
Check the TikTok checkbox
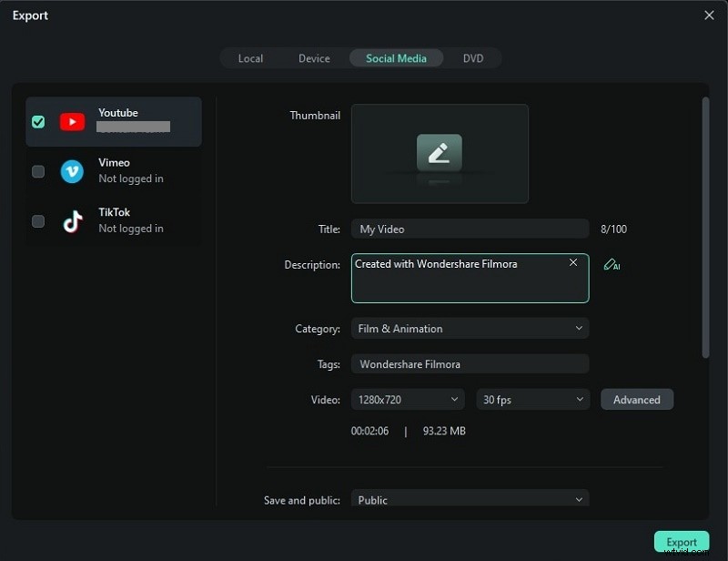pos(38,220)
